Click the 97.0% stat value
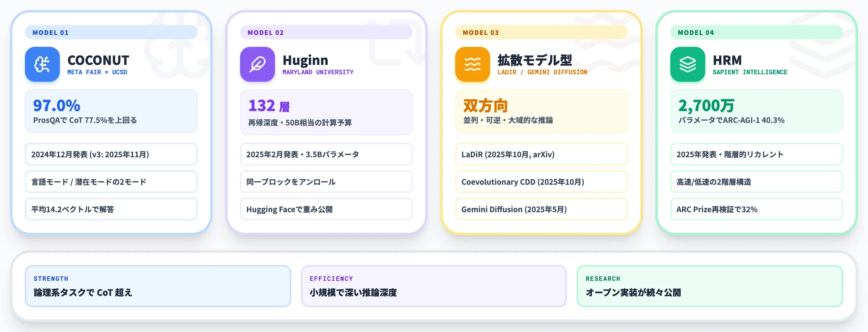868x332 pixels. (57, 105)
